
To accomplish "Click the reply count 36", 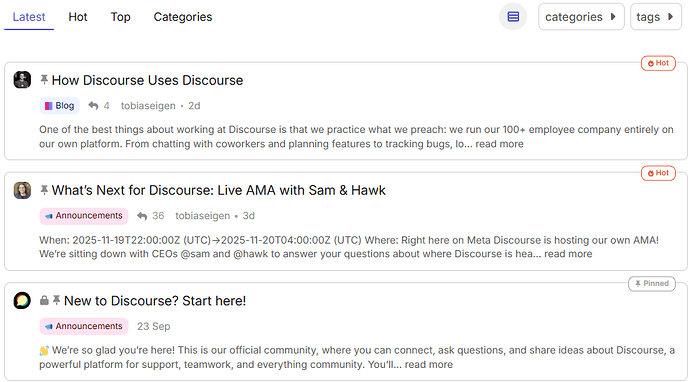I will (158, 216).
